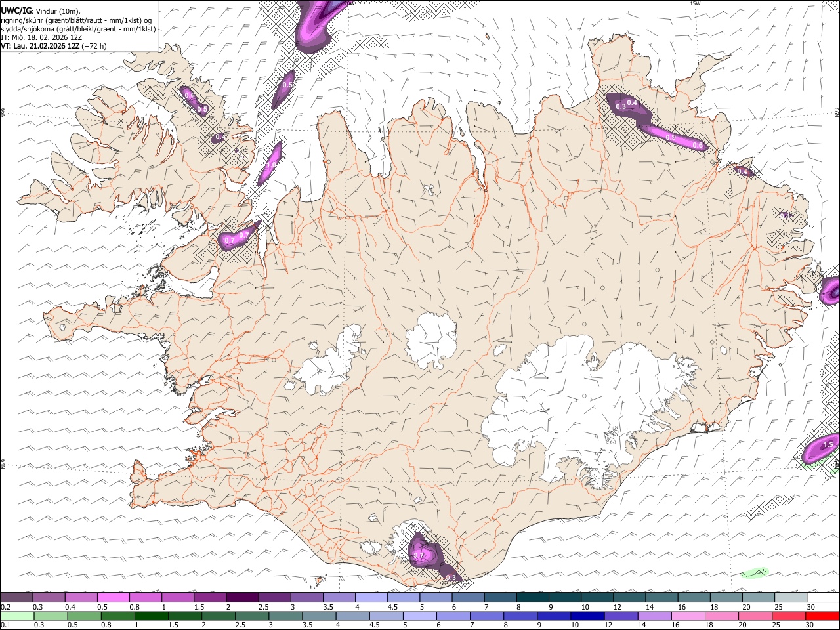This screenshot has width=840, height=630.
Task: Pick the gray-green 3 swatch in bottom legend row
Action: point(285,616)
